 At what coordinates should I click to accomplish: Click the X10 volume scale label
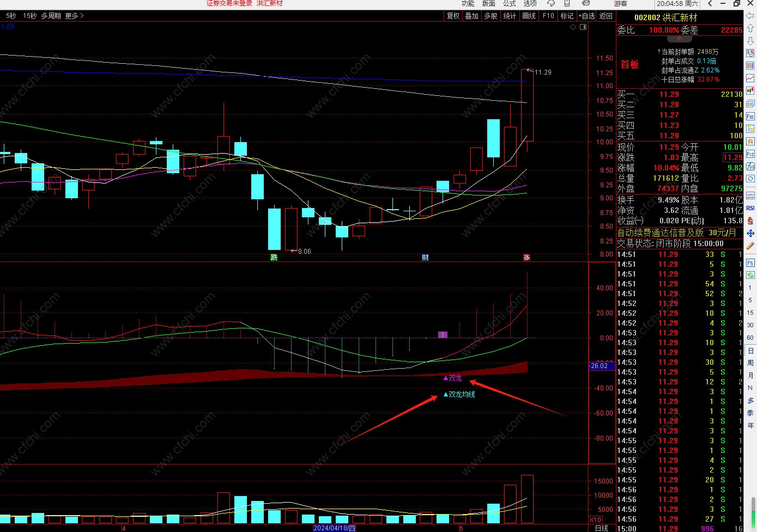tap(595, 519)
